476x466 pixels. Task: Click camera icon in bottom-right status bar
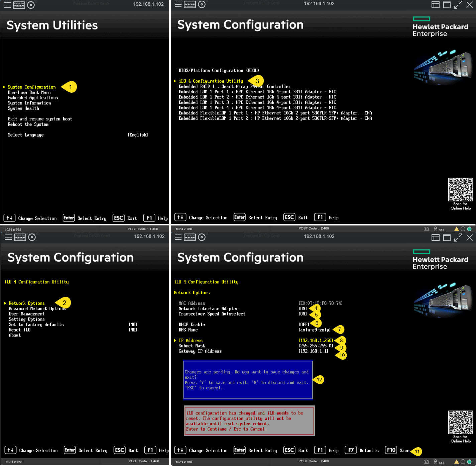click(426, 462)
